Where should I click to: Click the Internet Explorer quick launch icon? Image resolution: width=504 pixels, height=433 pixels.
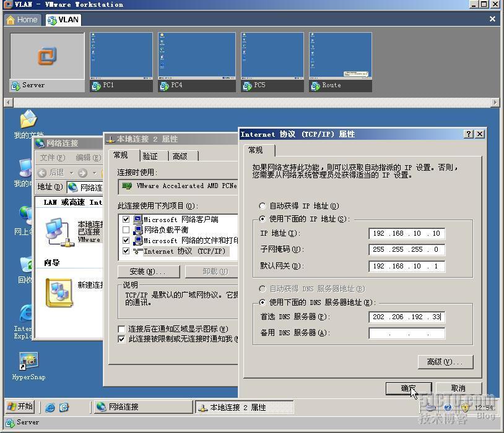50,407
